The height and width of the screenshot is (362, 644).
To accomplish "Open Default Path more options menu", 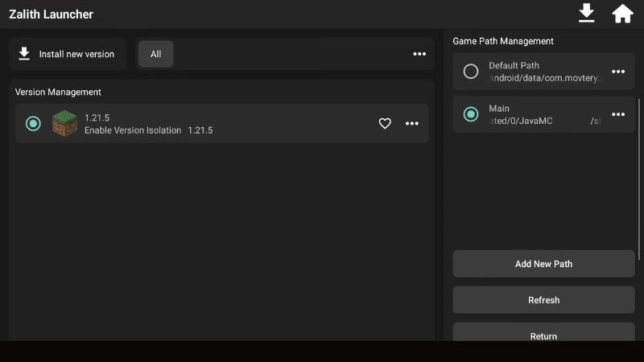I will click(618, 72).
